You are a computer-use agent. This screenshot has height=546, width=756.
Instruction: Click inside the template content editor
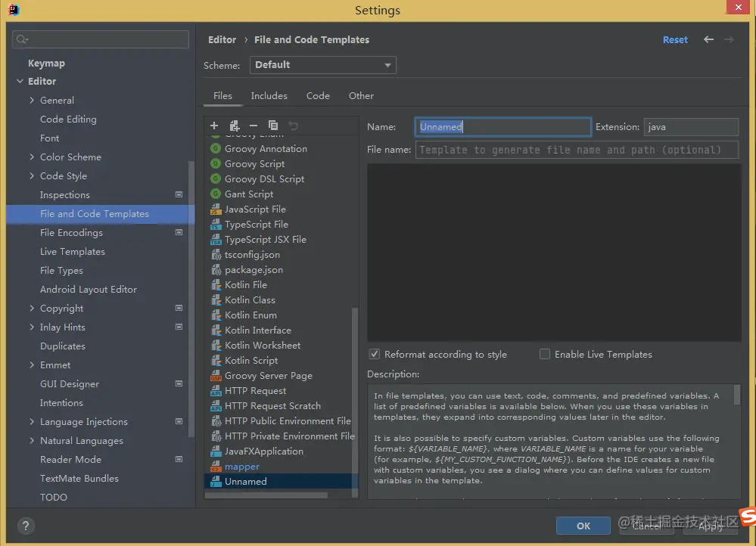[x=554, y=253]
